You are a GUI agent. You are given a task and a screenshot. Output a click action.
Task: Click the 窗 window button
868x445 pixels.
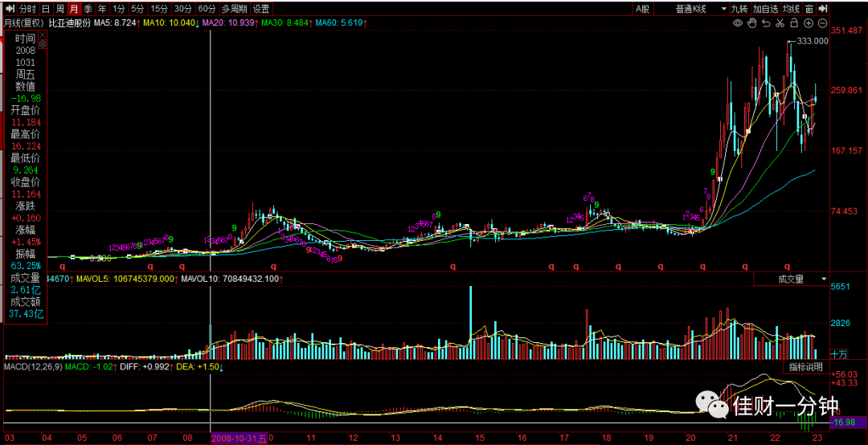pos(809,9)
